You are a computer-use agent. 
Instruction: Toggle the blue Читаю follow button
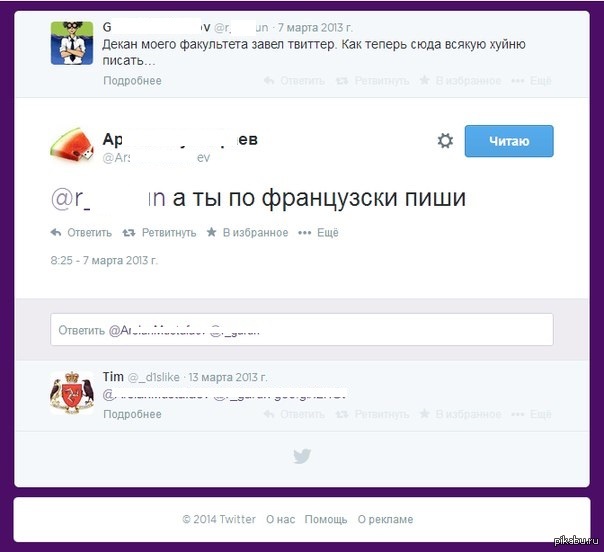[509, 141]
